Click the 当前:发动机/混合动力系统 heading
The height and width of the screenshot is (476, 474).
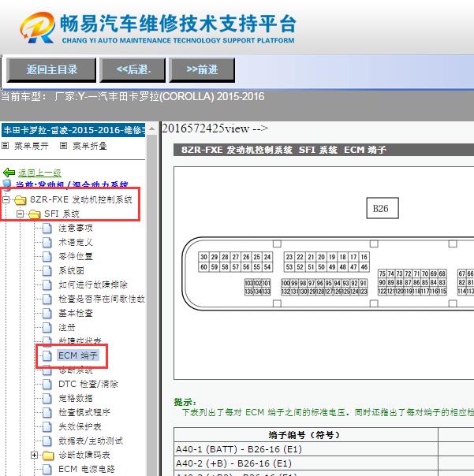point(72,184)
